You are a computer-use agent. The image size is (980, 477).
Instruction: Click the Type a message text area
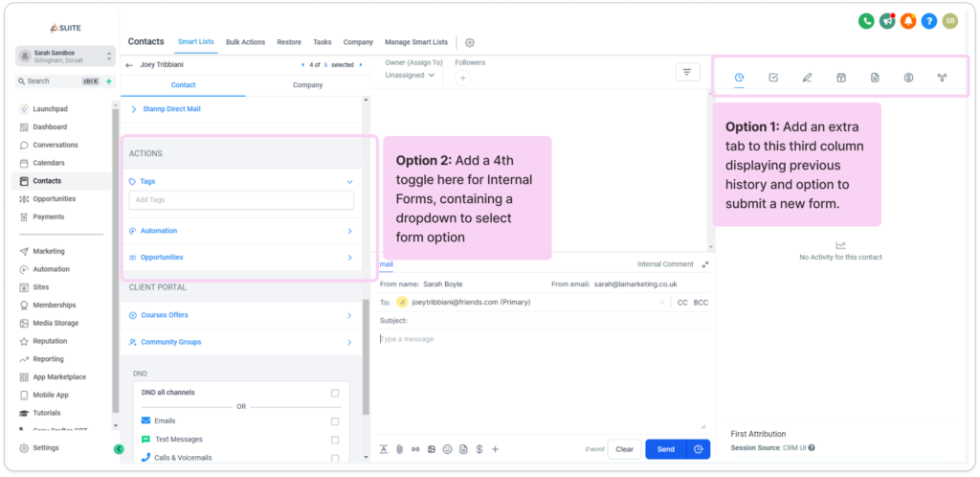point(543,381)
